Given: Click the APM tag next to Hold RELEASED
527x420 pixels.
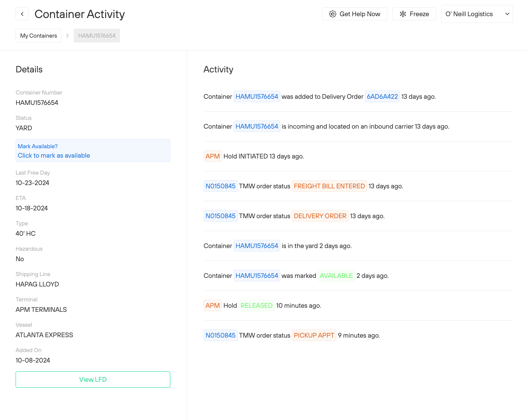Looking at the screenshot, I should click(x=212, y=305).
